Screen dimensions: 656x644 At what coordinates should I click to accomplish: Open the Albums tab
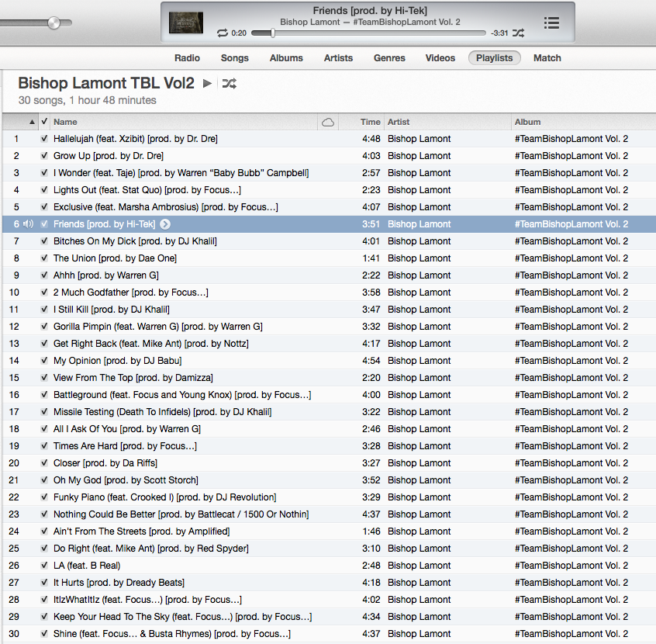[x=286, y=58]
